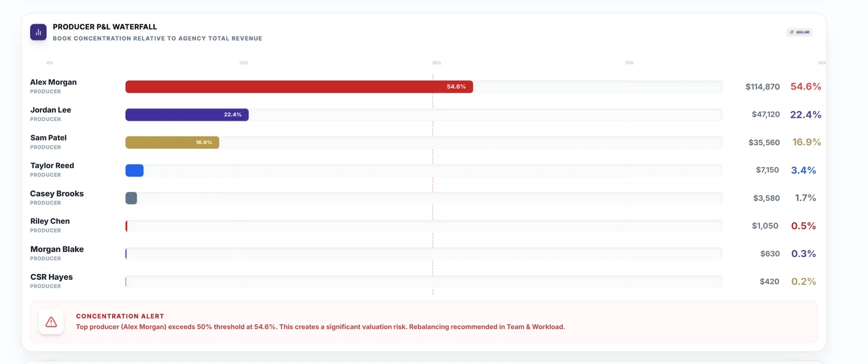Click Morgan Blake's 0.3% share figure

click(x=803, y=254)
